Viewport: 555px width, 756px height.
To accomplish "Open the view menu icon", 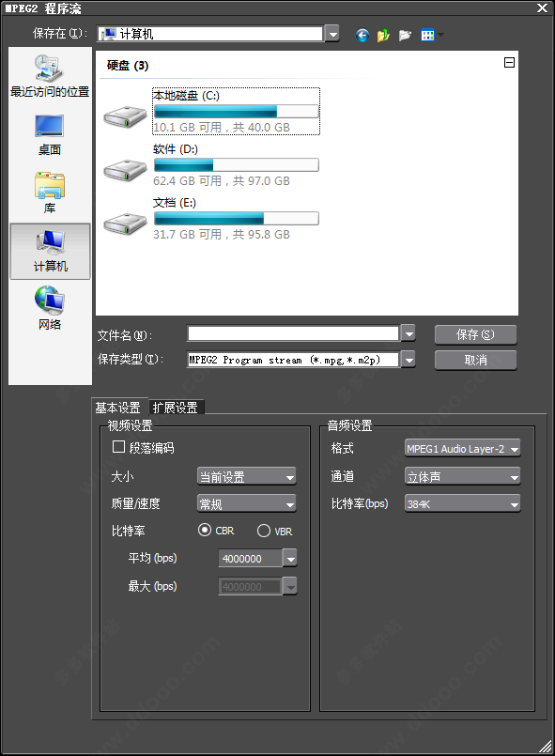I will 432,35.
